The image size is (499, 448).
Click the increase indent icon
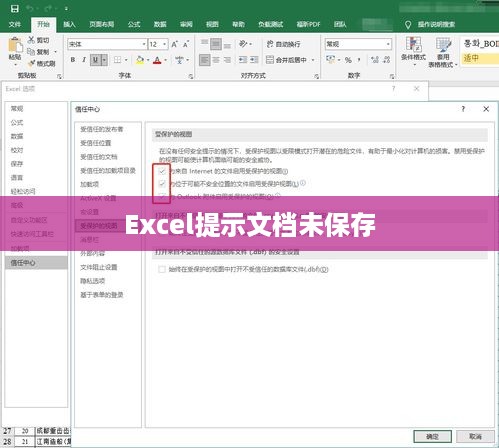click(x=254, y=60)
